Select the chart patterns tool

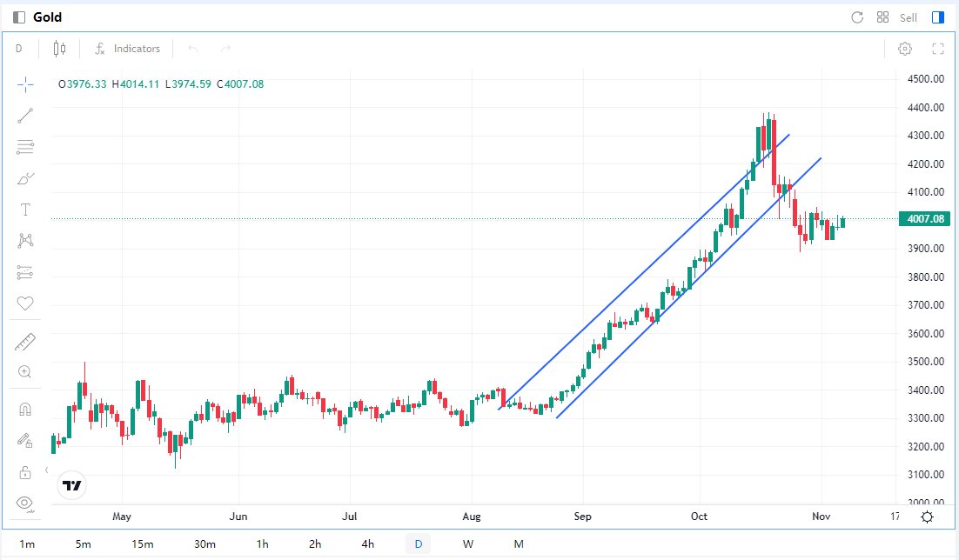click(25, 241)
